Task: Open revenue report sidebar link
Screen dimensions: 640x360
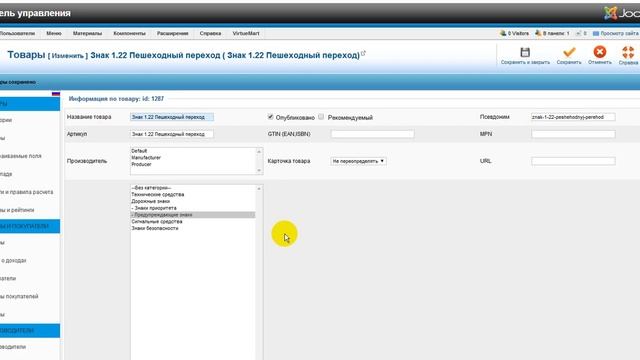Action: (13, 260)
